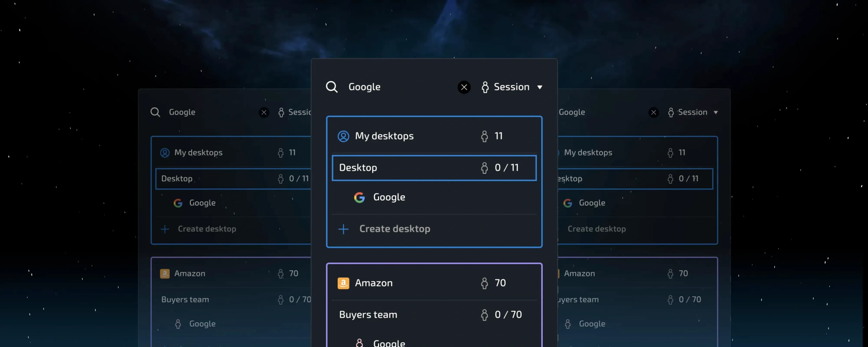Viewport: 868px width, 347px height.
Task: Select the Desktop 0 / 11 row in center panel
Action: [x=434, y=168]
